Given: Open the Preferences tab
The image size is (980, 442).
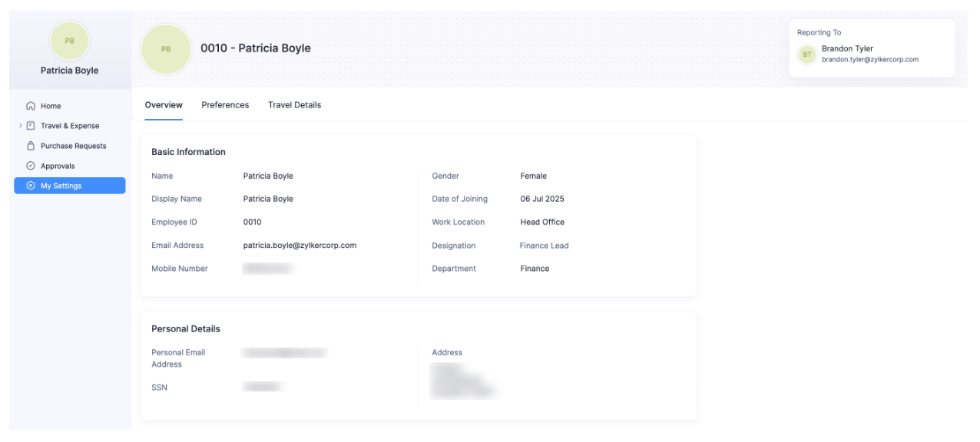Looking at the screenshot, I should tap(225, 105).
